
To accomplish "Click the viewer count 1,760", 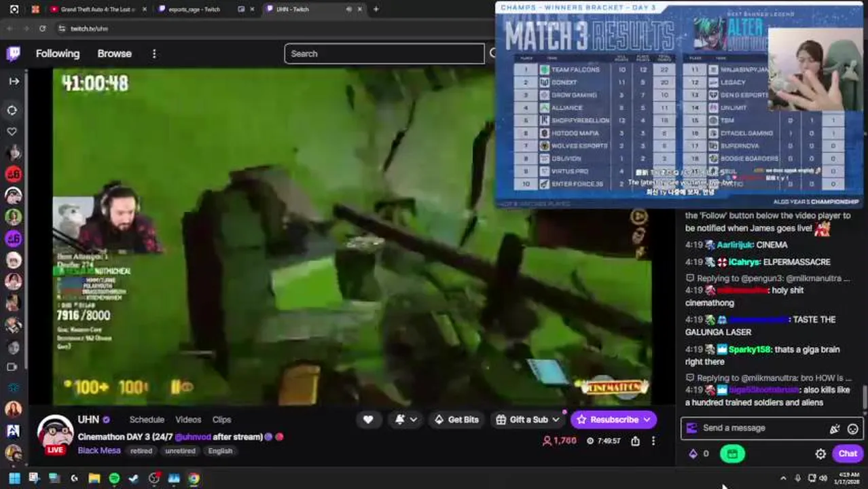I will [560, 441].
